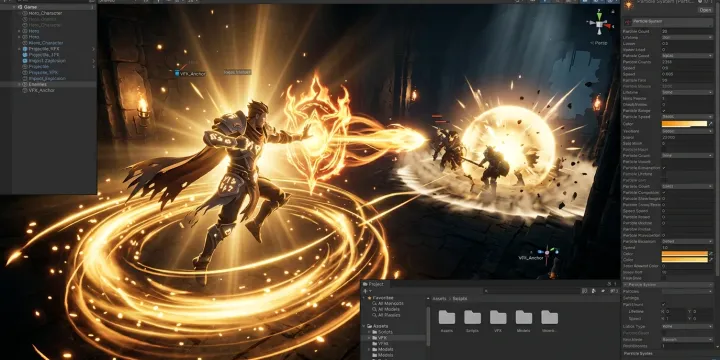Click the Impact prefab cube icon in hierarchy

coord(25,61)
